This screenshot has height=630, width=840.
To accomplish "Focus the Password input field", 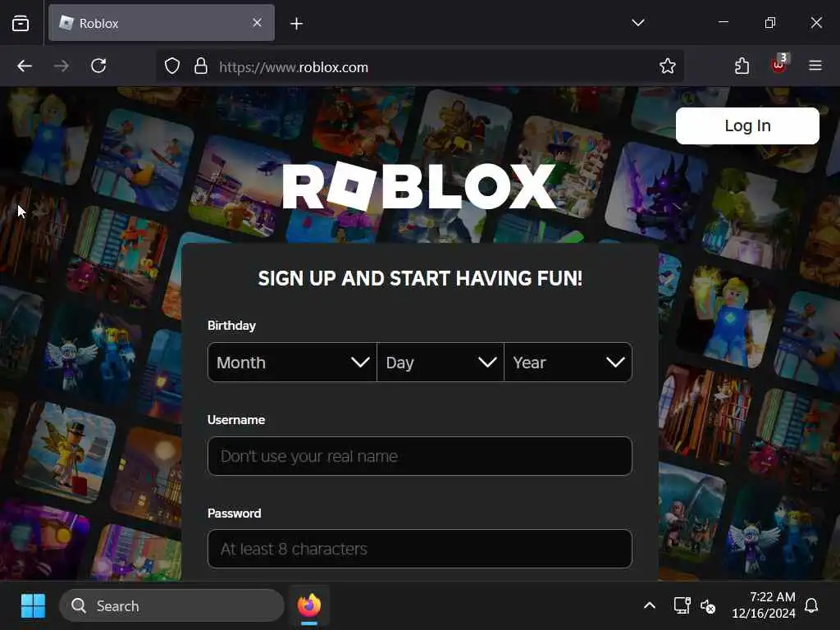I will [419, 549].
